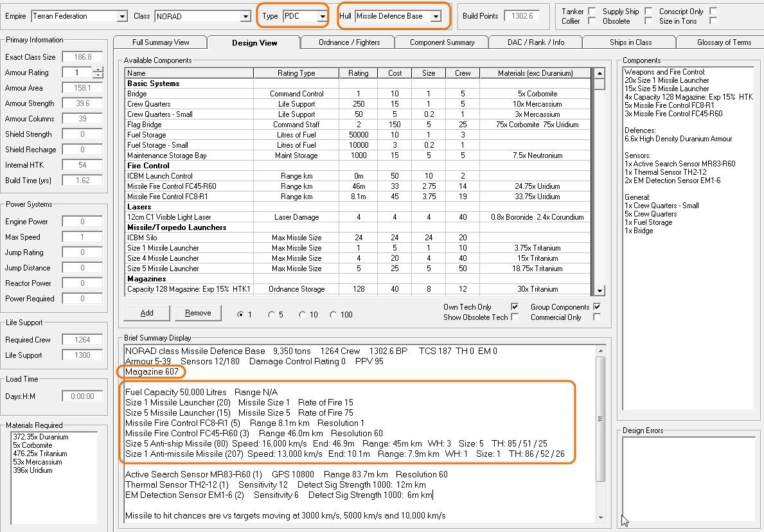
Task: Open the Empire dropdown
Action: click(x=122, y=17)
